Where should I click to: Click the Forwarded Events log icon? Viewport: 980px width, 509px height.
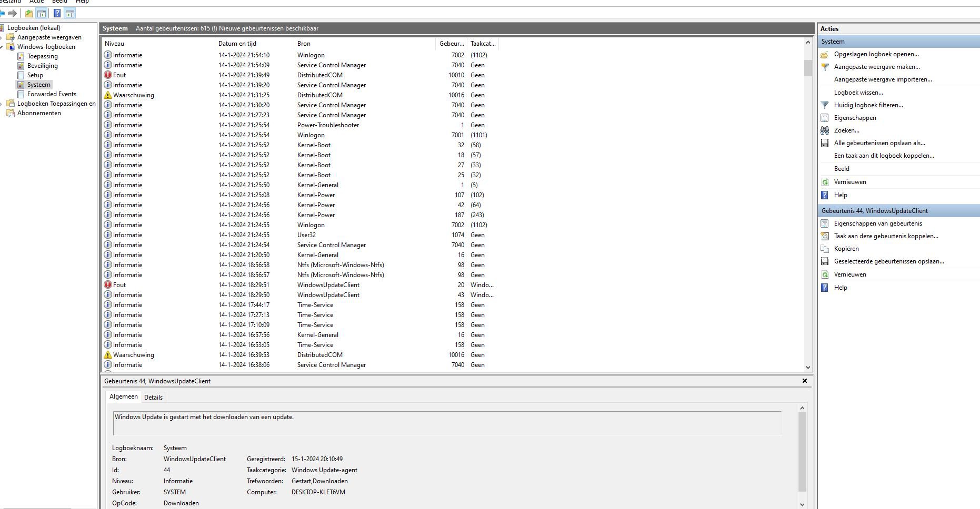point(21,94)
